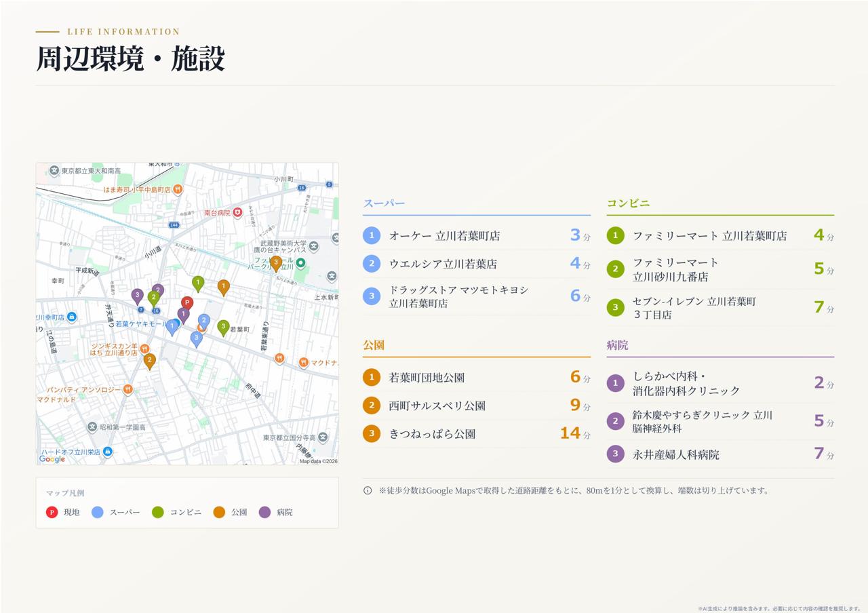
Task: Click the コンビニ section heading
Action: coord(628,203)
